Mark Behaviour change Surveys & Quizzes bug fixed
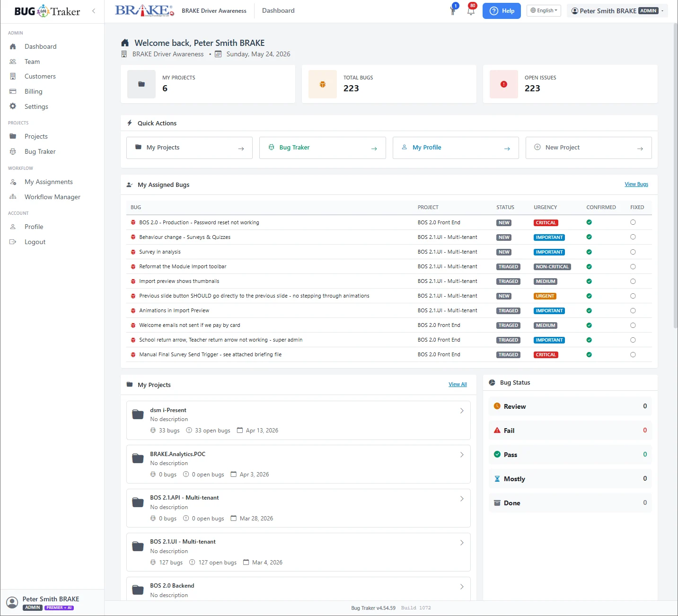Viewport: 678px width, 616px height. pyautogui.click(x=633, y=237)
